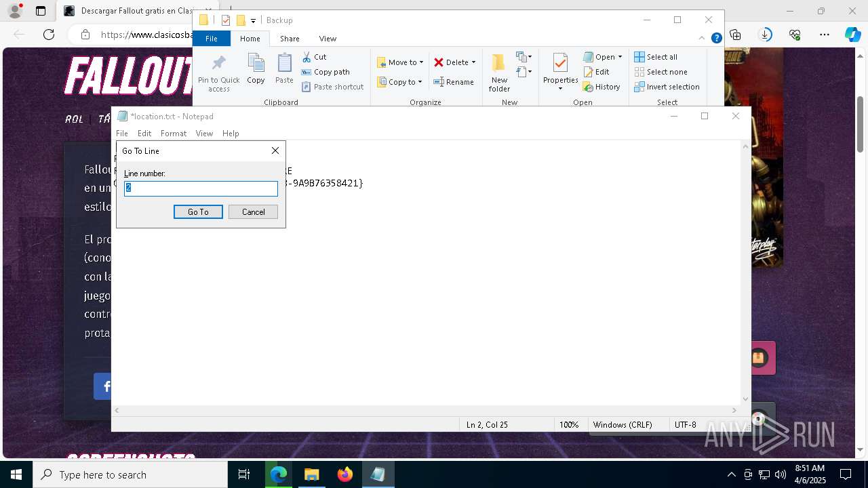Click the Edge page vertical scrollbar thumb

pyautogui.click(x=860, y=124)
